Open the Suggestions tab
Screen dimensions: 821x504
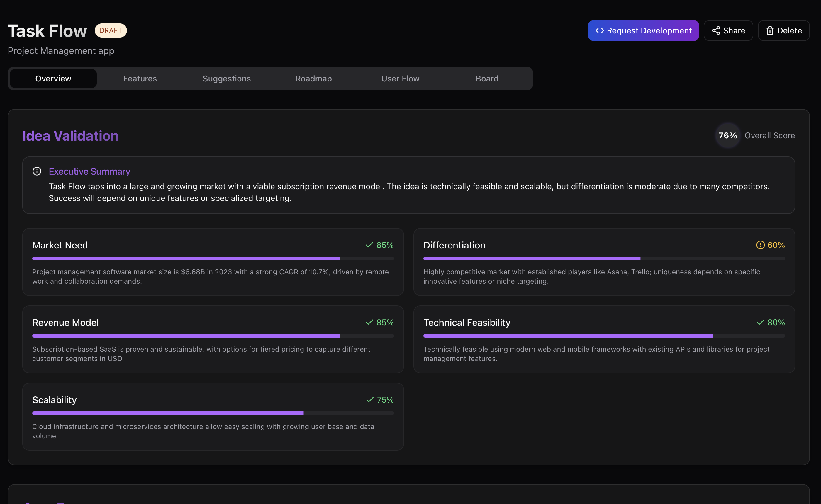pyautogui.click(x=227, y=79)
